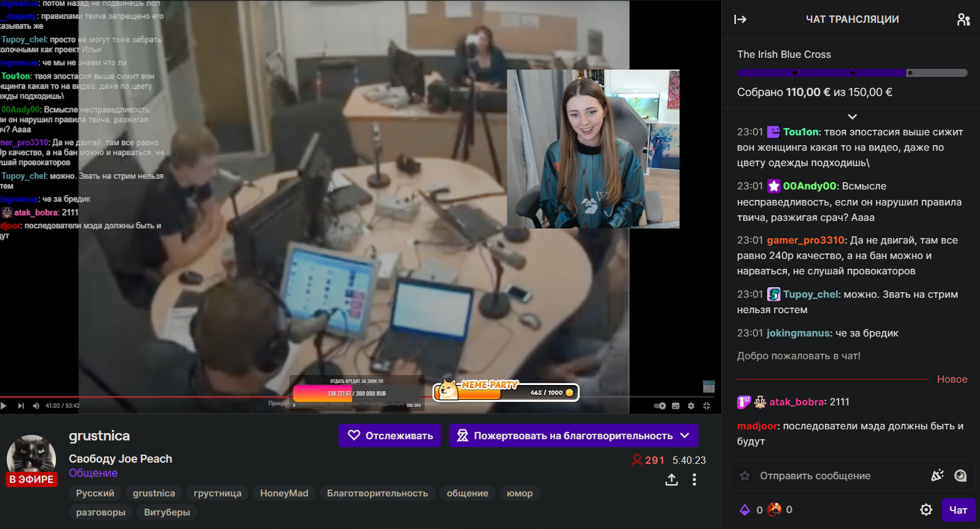Select the разговоры tag
980x529 pixels.
pyautogui.click(x=101, y=512)
